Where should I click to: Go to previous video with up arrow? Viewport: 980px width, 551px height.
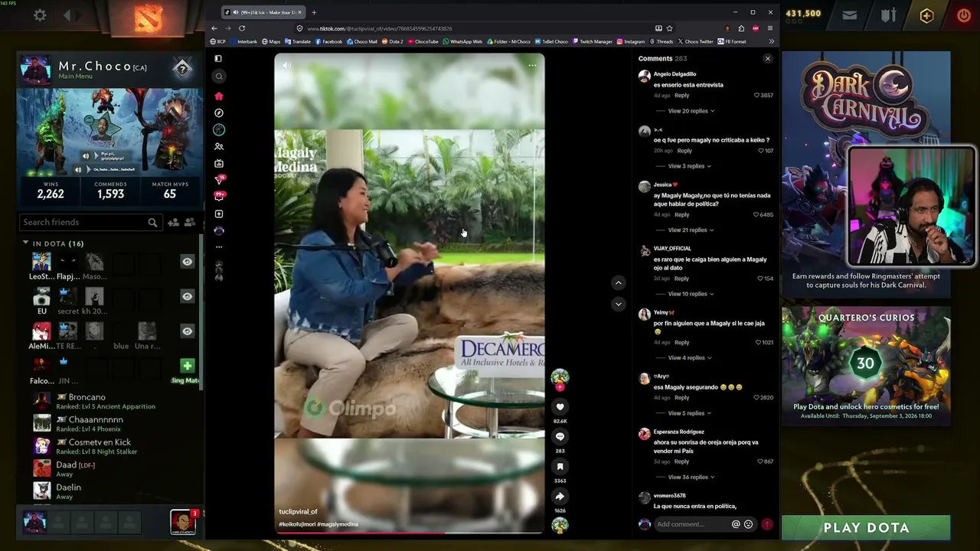[618, 283]
